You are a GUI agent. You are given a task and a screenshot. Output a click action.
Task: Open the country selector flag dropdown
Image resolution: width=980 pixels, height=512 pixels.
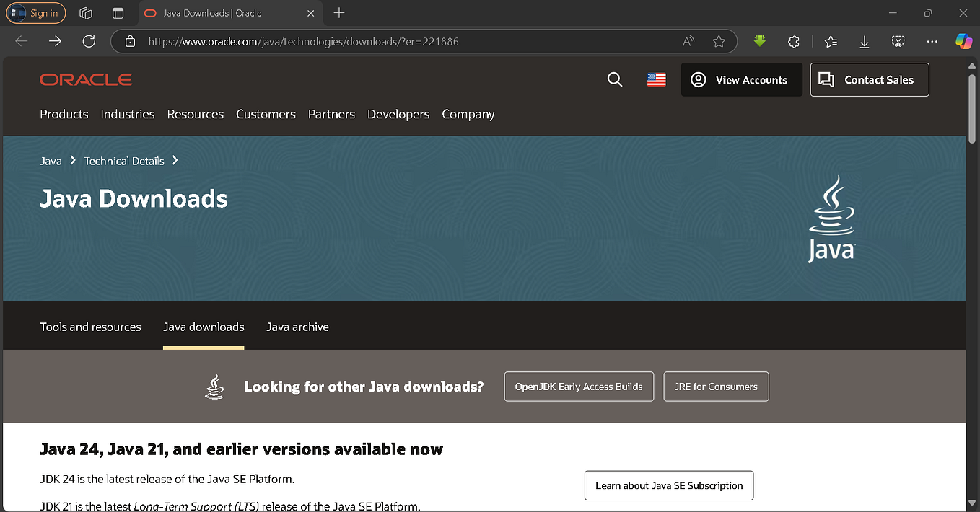point(656,79)
